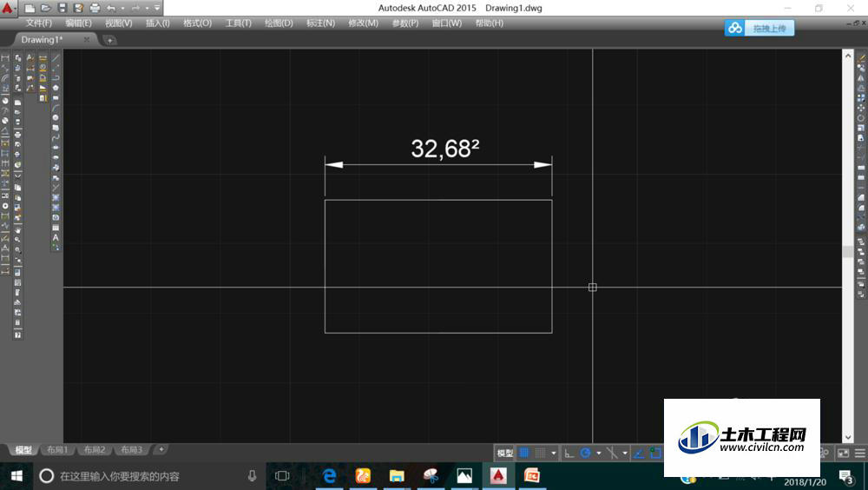Toggle polar tracking in status bar
Image resolution: width=868 pixels, height=490 pixels.
point(585,453)
